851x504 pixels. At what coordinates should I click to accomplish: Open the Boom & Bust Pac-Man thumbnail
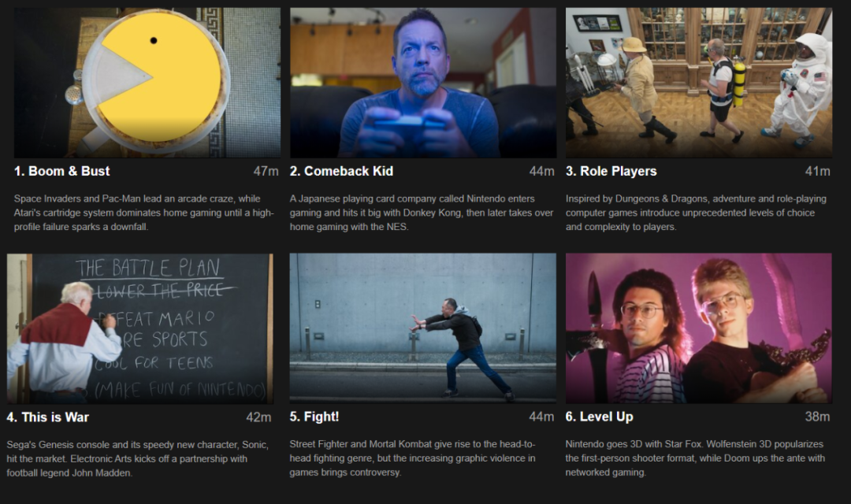(x=147, y=83)
